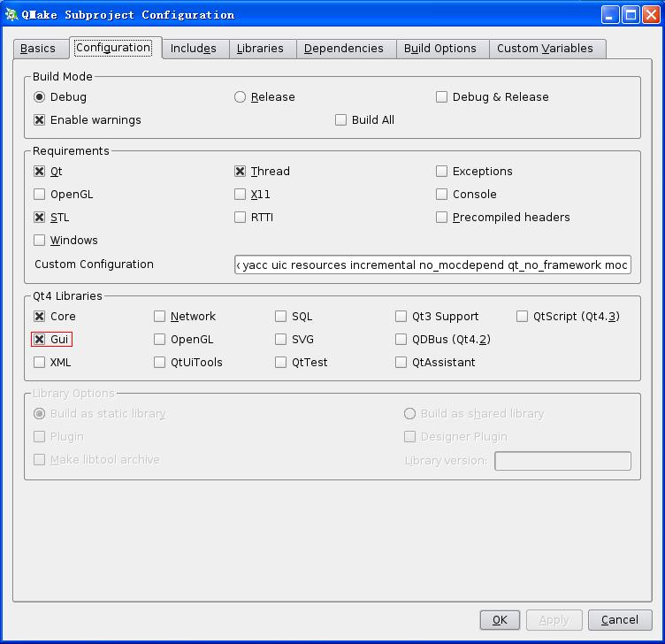Image resolution: width=665 pixels, height=644 pixels.
Task: Maximize the QMake configuration window
Action: point(631,15)
